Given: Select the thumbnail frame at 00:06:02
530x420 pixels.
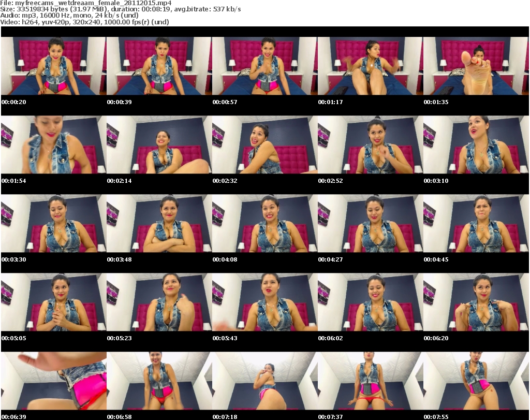Looking at the screenshot, I should (x=371, y=302).
